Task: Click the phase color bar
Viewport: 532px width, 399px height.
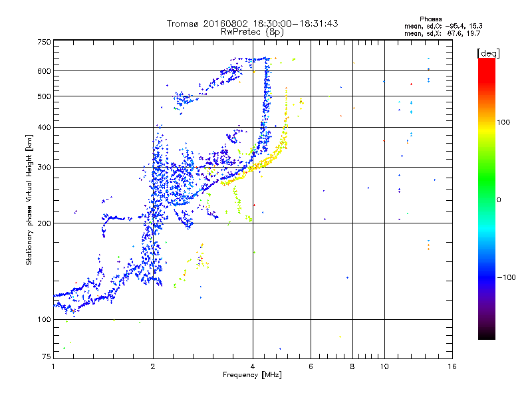Action: pyautogui.click(x=487, y=198)
